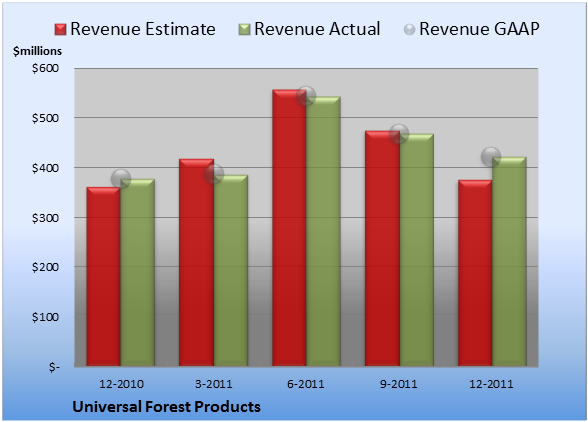
Task: Select the green actual bar for 9-2011
Action: pos(417,250)
